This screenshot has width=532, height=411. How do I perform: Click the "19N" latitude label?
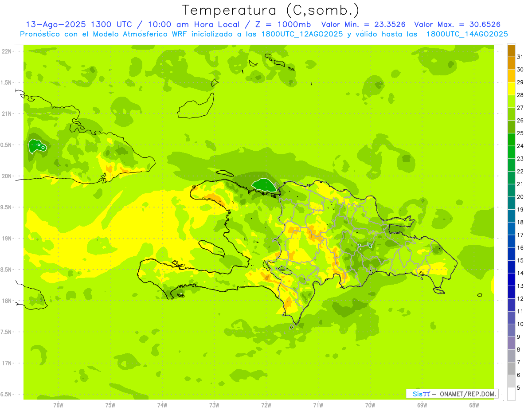point(7,239)
